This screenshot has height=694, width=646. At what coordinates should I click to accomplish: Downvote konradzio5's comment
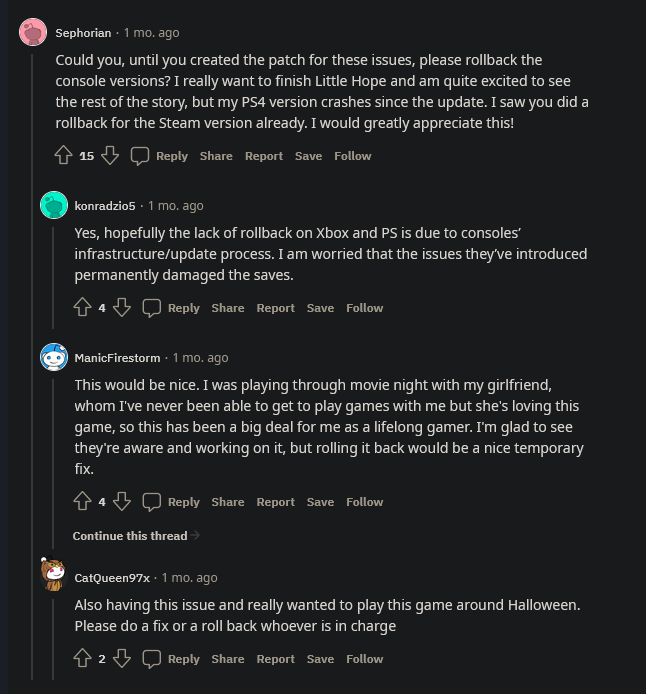point(122,307)
